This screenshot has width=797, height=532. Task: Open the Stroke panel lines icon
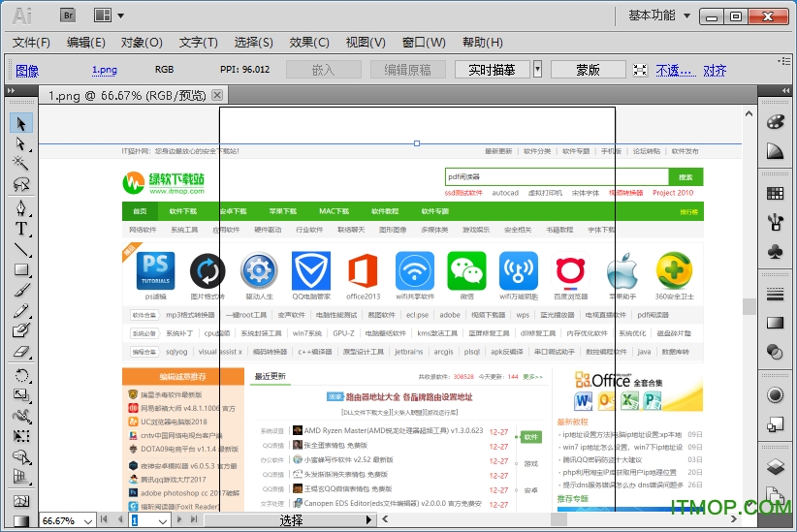(775, 294)
